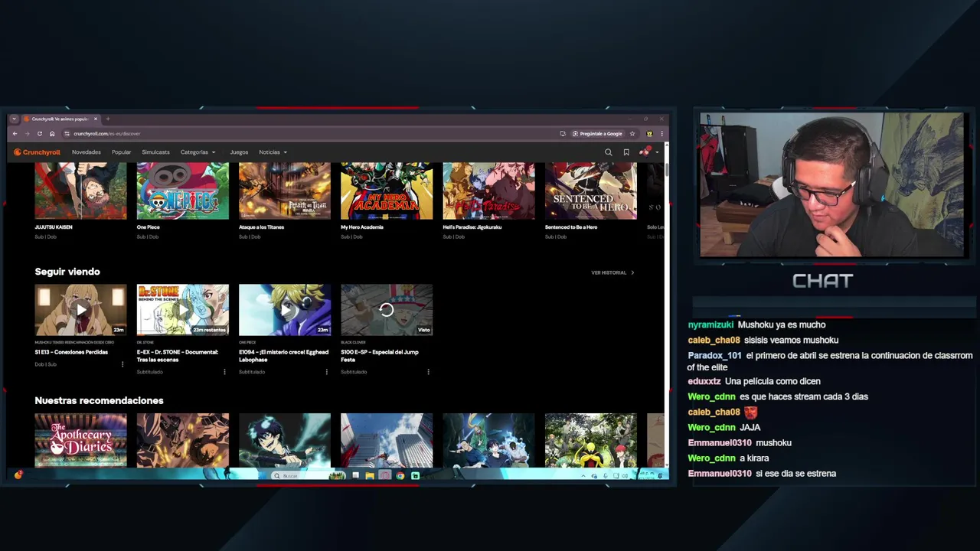Screen dimensions: 980x551
Task: Open the Chrome tab search dropdown arrow
Action: pyautogui.click(x=14, y=119)
